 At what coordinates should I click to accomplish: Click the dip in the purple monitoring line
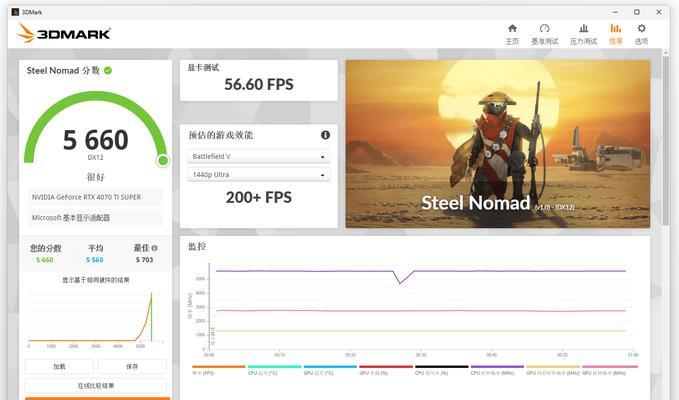(400, 283)
